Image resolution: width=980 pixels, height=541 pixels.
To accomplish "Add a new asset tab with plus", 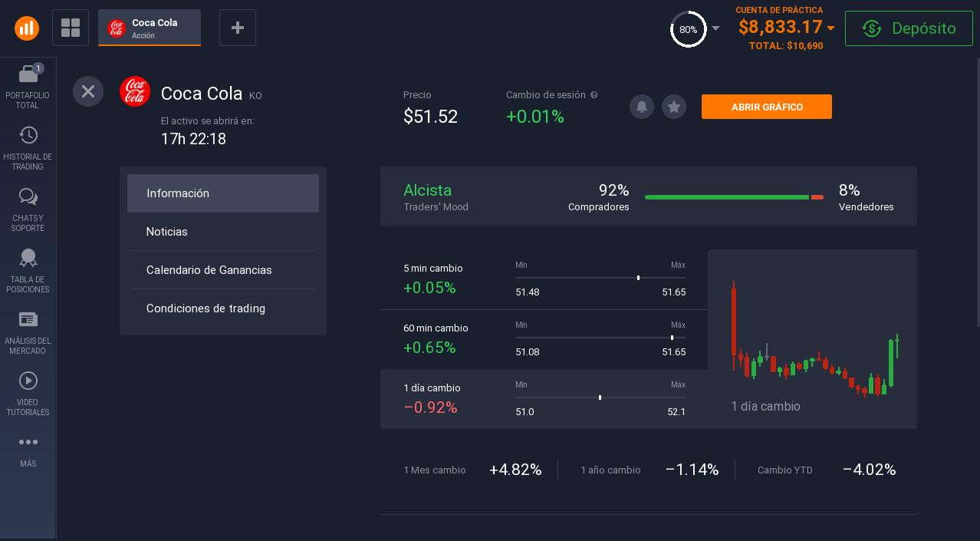I will click(x=238, y=28).
